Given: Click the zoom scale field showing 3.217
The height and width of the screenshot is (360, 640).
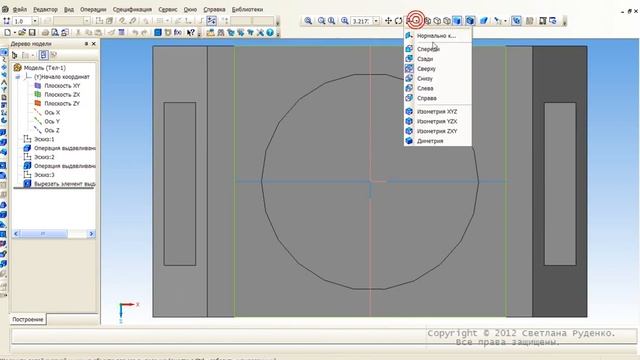Looking at the screenshot, I should click(x=362, y=21).
